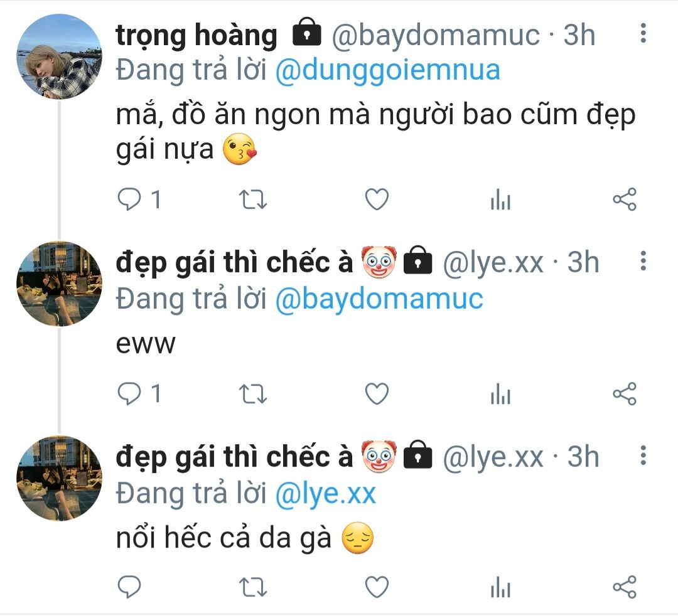Screen dimensions: 678x616
Task: Open more options on the "eww" tweet
Action: (643, 260)
